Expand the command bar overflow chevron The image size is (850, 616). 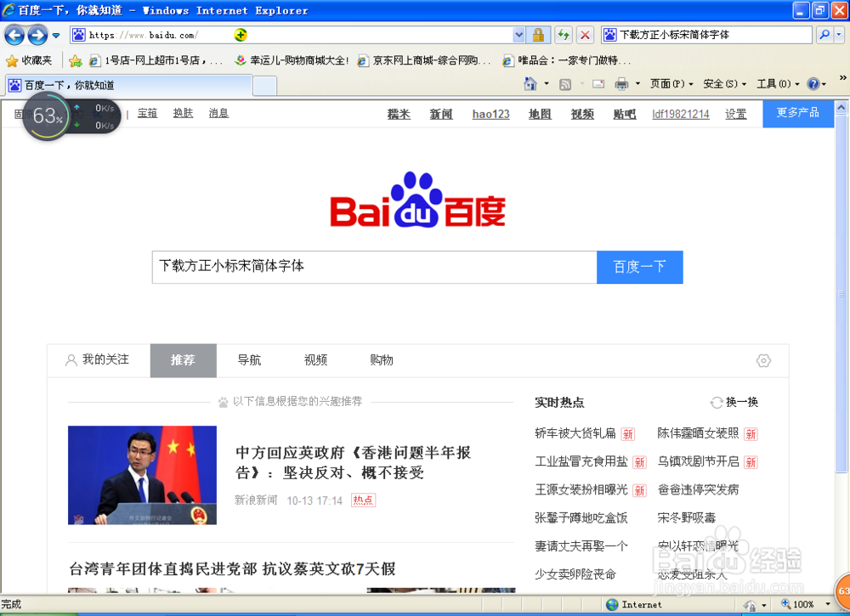click(x=842, y=78)
